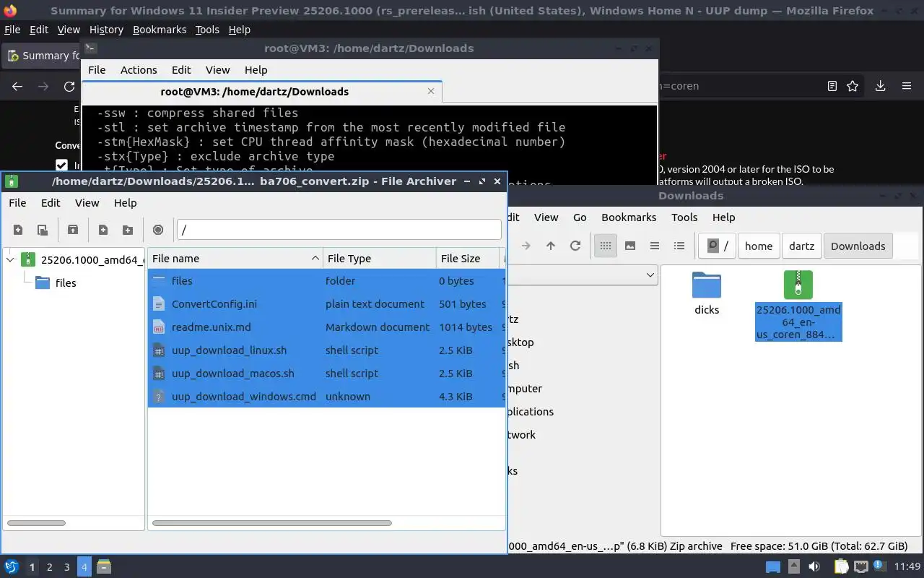Click the clipboard icon in system tray
The image size is (924, 578).
[841, 567]
